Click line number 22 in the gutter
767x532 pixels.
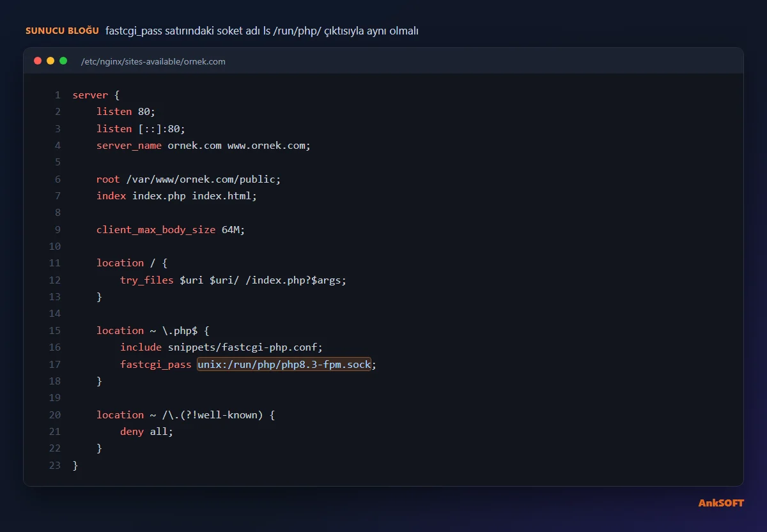[x=54, y=448]
